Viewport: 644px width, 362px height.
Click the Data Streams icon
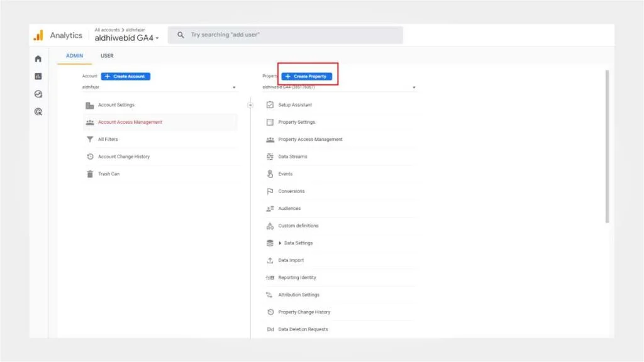pyautogui.click(x=270, y=156)
